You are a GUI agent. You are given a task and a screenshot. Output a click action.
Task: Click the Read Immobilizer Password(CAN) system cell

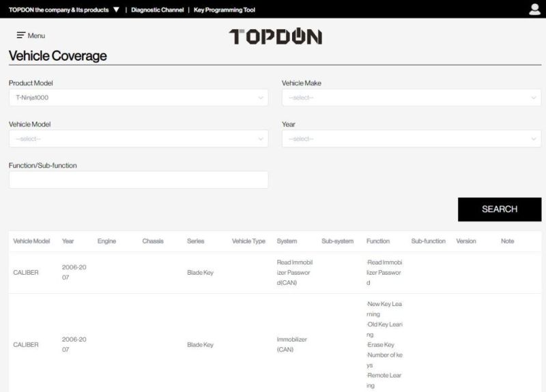[295, 272]
